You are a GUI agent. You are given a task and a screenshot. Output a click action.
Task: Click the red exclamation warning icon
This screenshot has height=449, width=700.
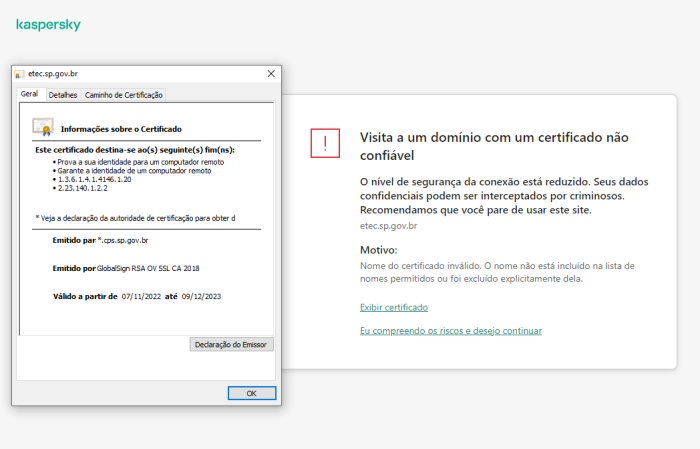click(x=325, y=143)
